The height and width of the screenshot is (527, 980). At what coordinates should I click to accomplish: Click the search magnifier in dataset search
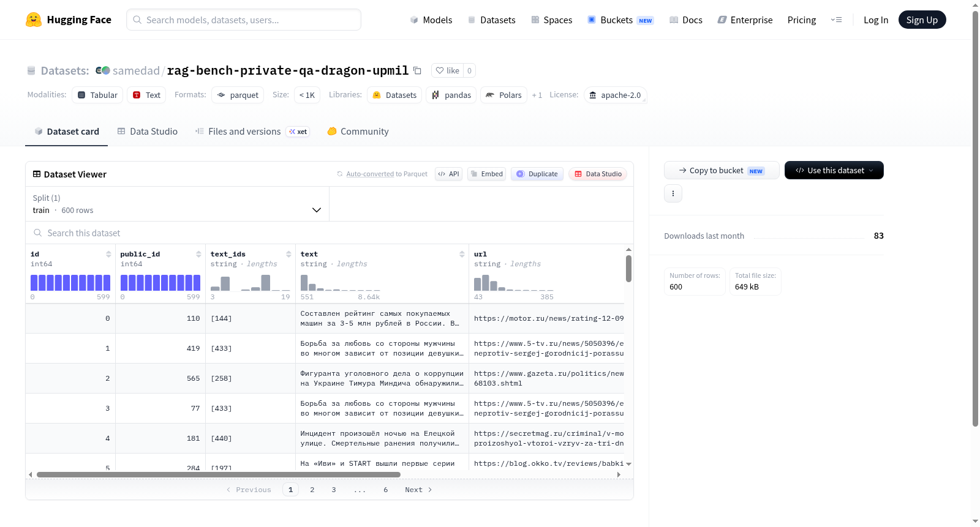(38, 233)
